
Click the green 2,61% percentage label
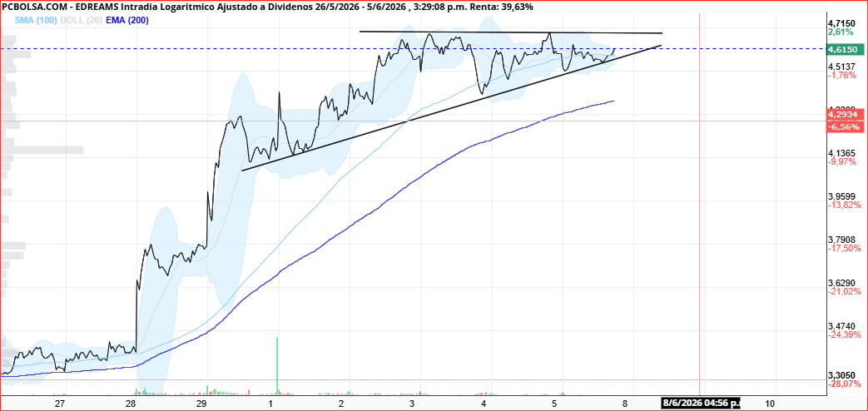tap(841, 32)
